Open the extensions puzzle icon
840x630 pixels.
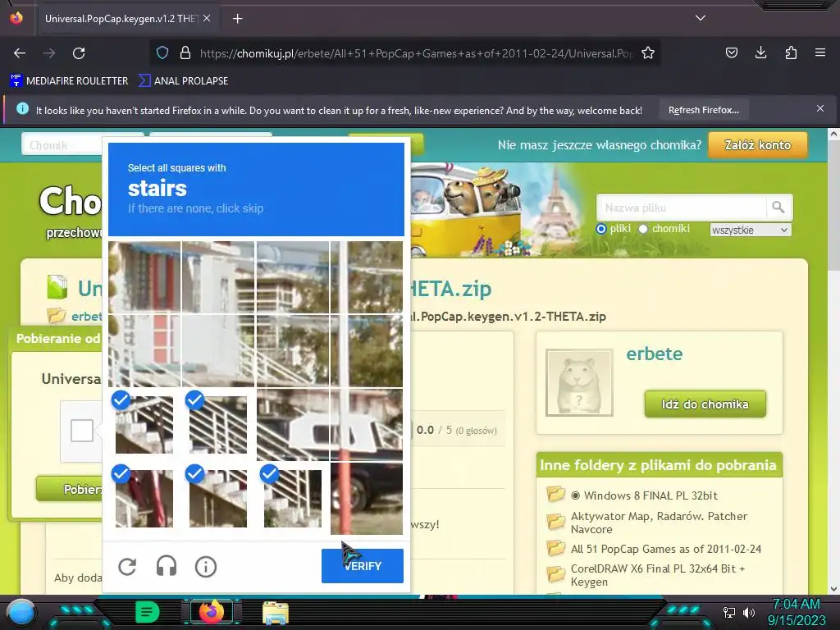(791, 52)
